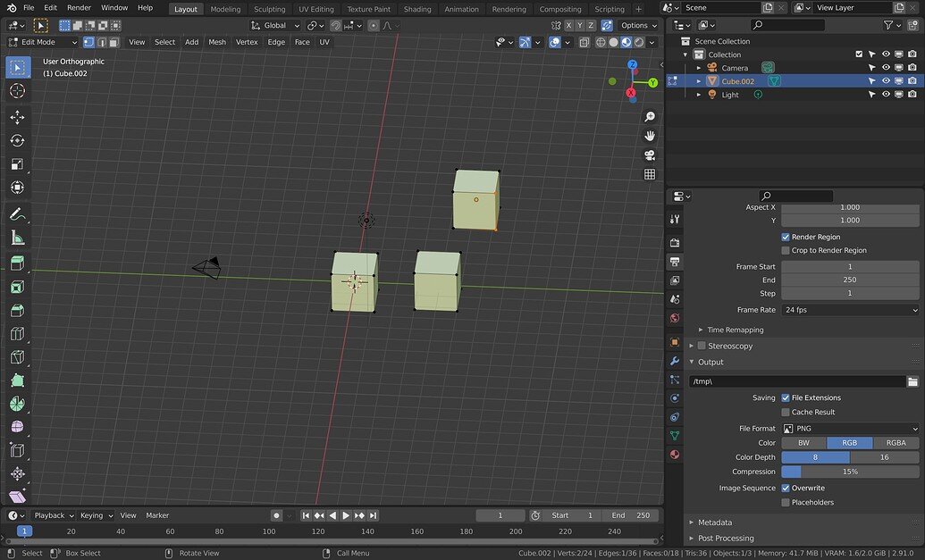Click the pan view hand icon

click(650, 136)
